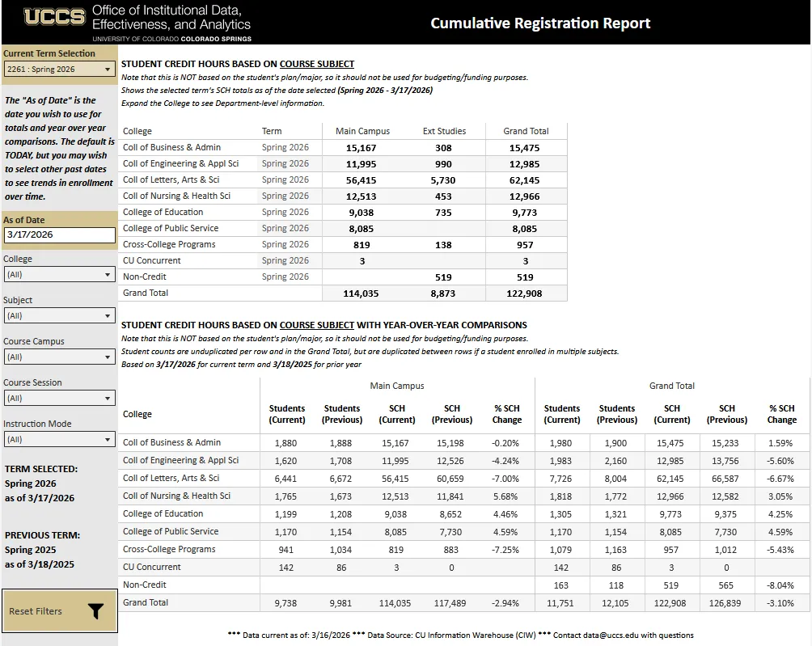Image resolution: width=812 pixels, height=646 pixels.
Task: Open the Course Session dropdown
Action: (x=109, y=398)
